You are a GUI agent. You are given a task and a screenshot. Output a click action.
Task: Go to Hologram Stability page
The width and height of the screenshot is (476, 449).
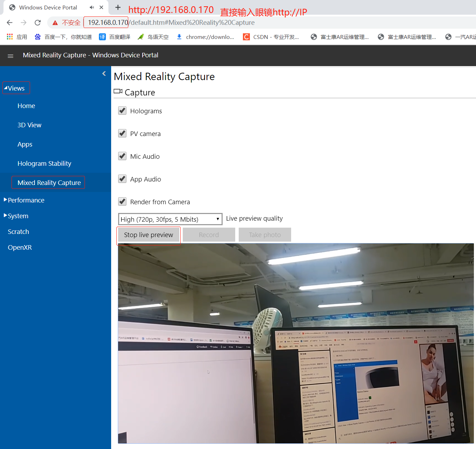pyautogui.click(x=44, y=163)
